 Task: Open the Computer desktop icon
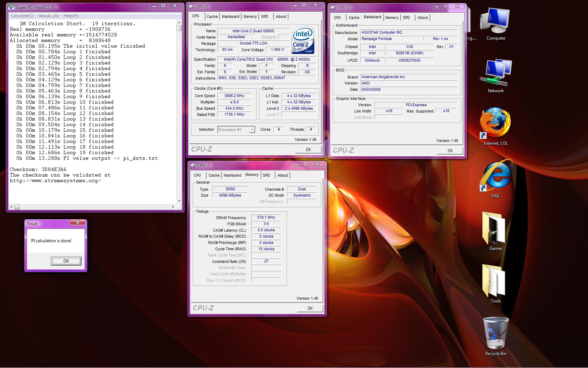point(496,24)
